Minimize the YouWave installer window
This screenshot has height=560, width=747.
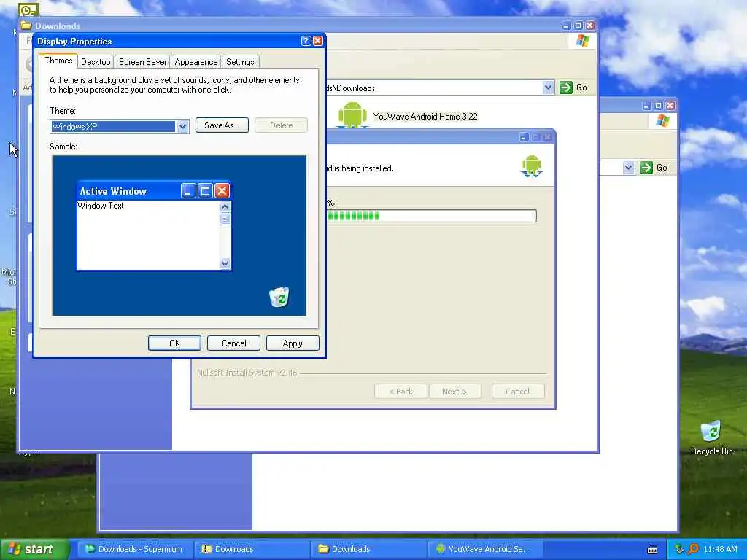click(x=524, y=137)
